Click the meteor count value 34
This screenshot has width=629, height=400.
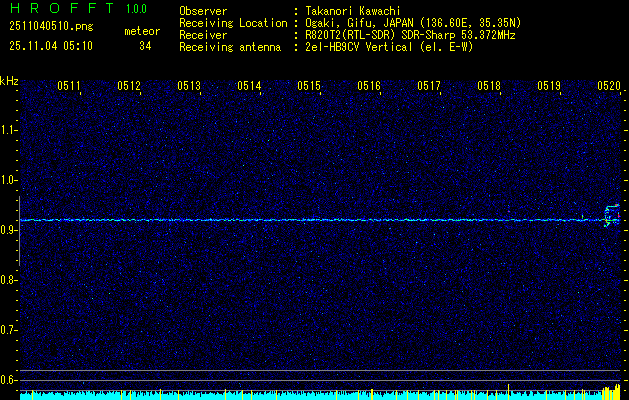[x=146, y=46]
